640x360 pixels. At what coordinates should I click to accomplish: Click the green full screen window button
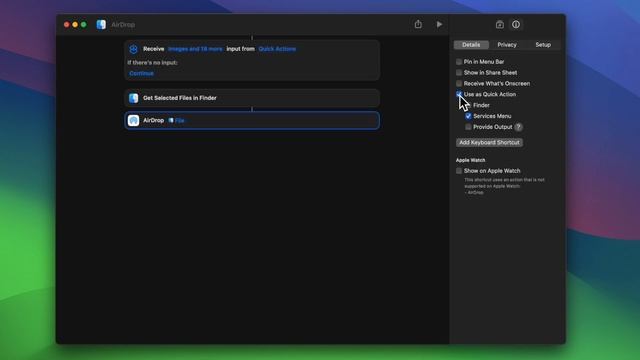84,24
